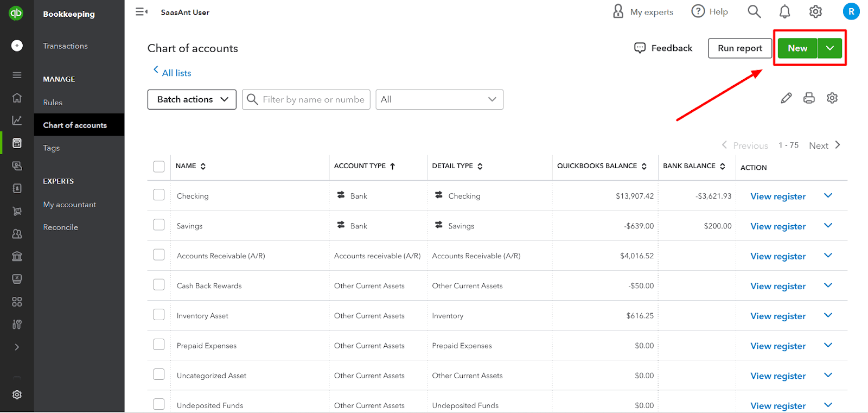Click the Feedback speech bubble icon
Image resolution: width=868 pixels, height=413 pixels.
(x=640, y=48)
